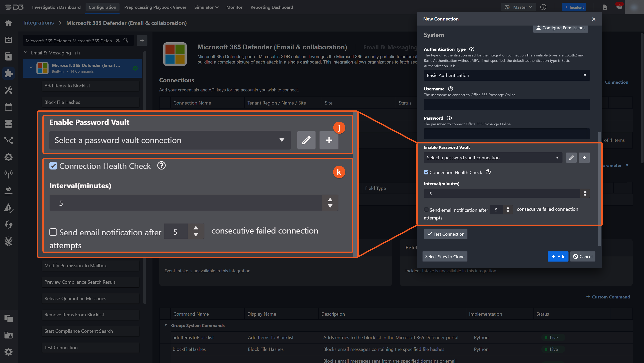Viewport: 644px width, 363px height.
Task: Click Authentication Type help question icon
Action: (x=472, y=49)
